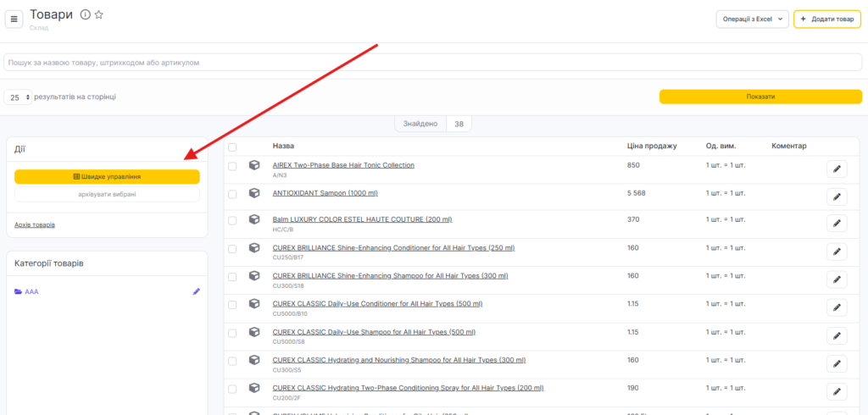
Task: Edit ANTIOXIDANT Sampon with pencil icon
Action: pyautogui.click(x=837, y=196)
